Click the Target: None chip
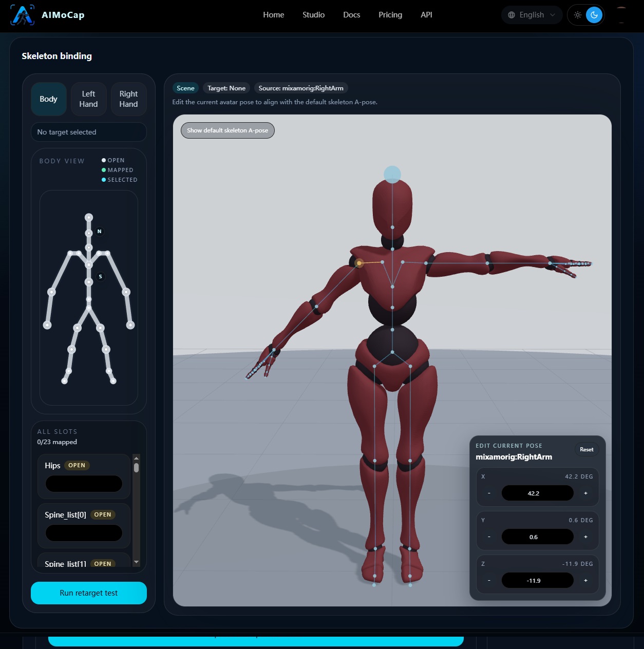Screen dimensions: 644x649 point(226,88)
